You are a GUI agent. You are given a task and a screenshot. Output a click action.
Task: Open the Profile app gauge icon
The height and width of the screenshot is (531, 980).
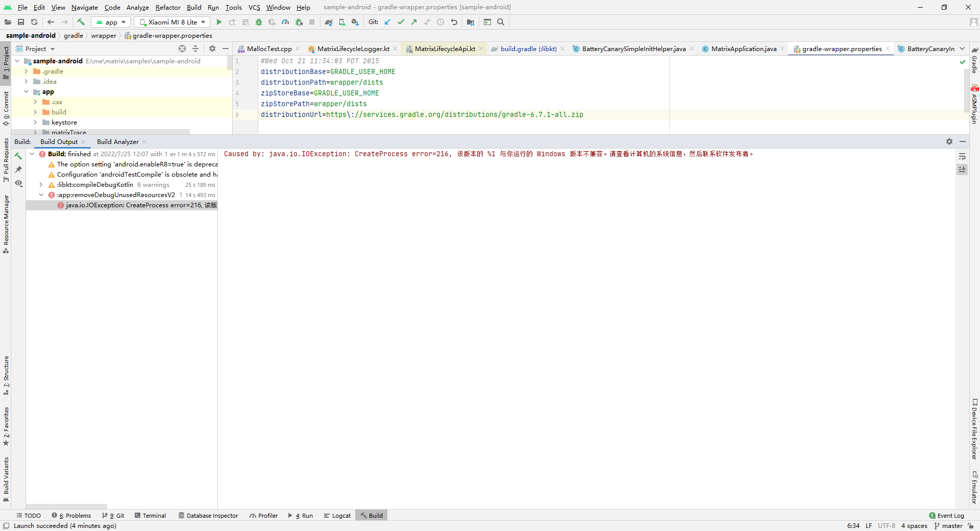coord(285,22)
